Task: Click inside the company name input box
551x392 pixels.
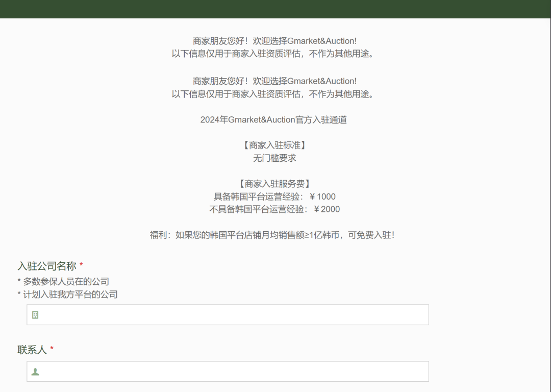Action: click(228, 315)
